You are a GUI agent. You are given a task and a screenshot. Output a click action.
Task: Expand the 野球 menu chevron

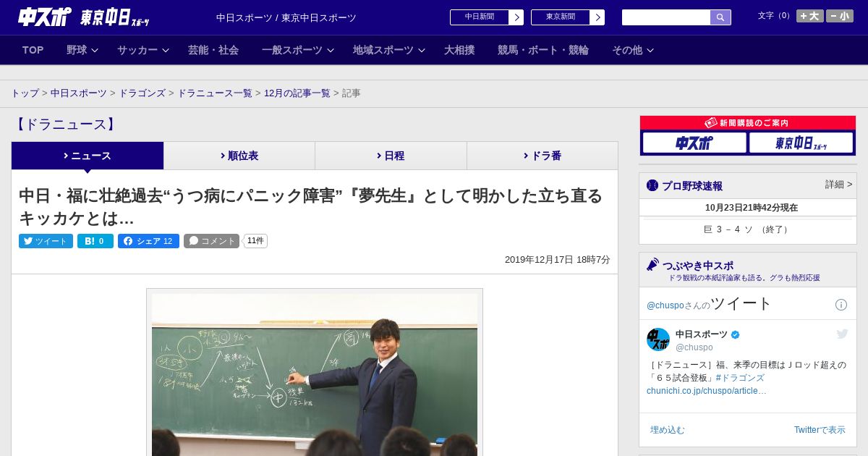[x=93, y=51]
